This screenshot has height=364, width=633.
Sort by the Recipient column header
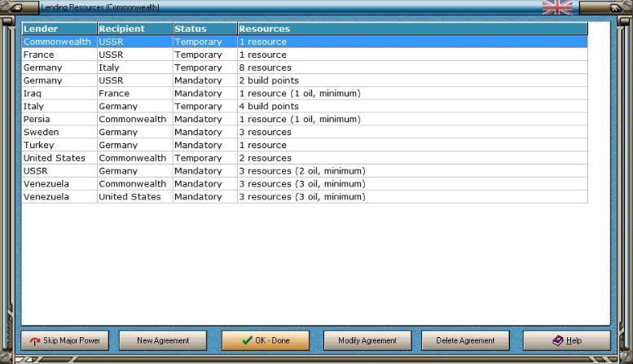coord(135,29)
